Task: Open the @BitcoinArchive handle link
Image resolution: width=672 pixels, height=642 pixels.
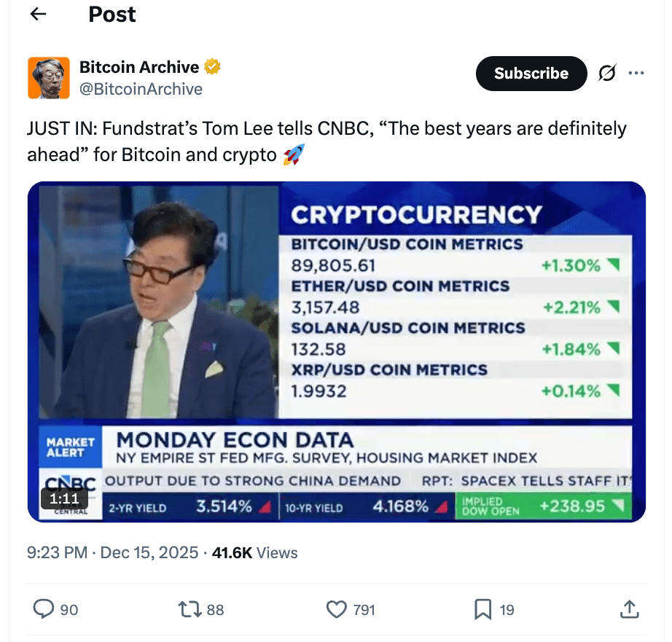Action: (x=141, y=89)
